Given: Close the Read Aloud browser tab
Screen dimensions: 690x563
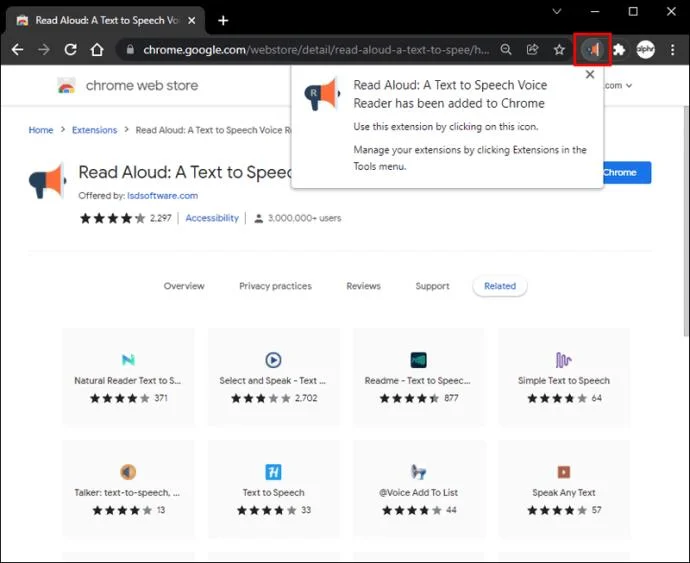Looking at the screenshot, I should (191, 20).
